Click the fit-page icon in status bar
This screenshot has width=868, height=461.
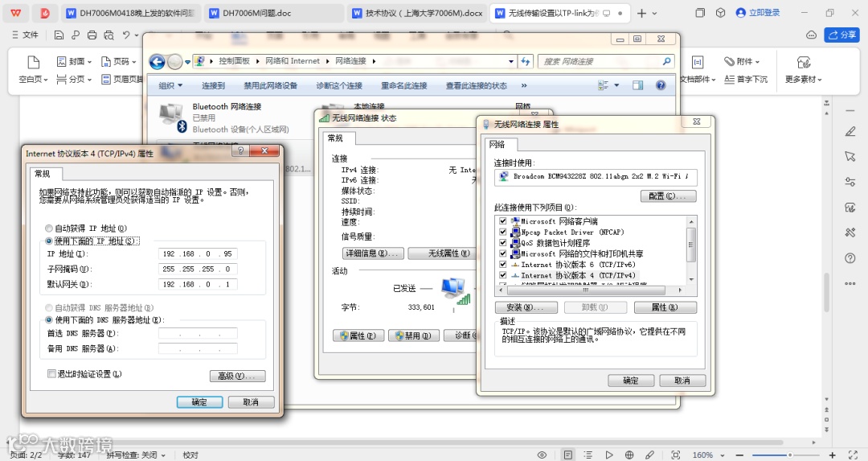click(x=675, y=455)
